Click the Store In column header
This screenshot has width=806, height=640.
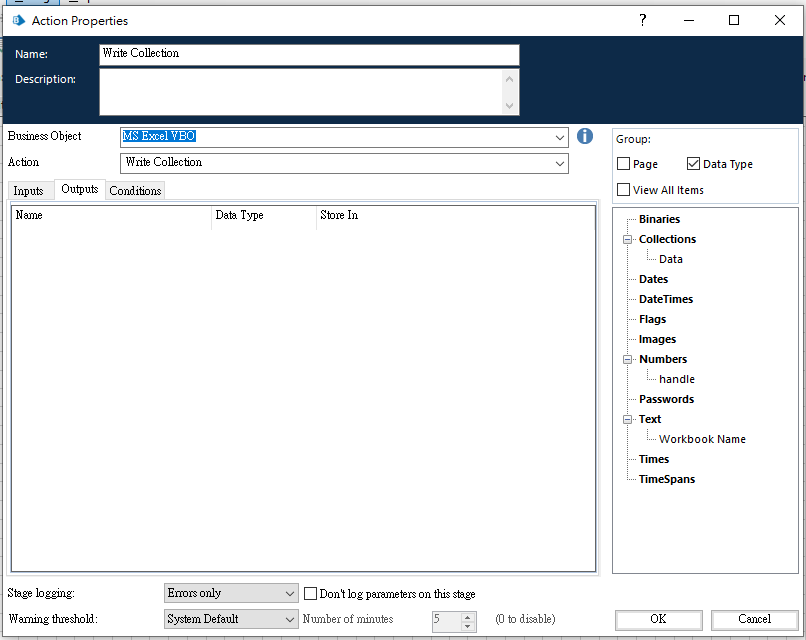pyautogui.click(x=455, y=215)
